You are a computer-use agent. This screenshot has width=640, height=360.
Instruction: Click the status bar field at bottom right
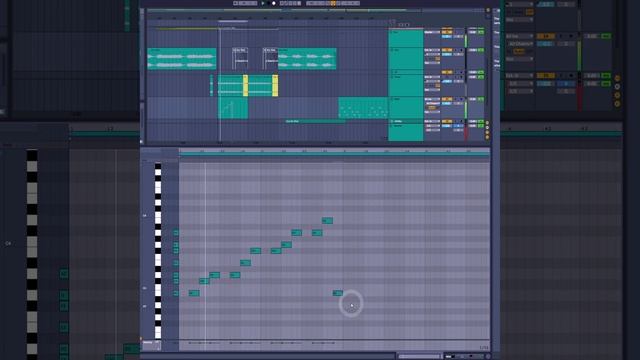(419, 356)
